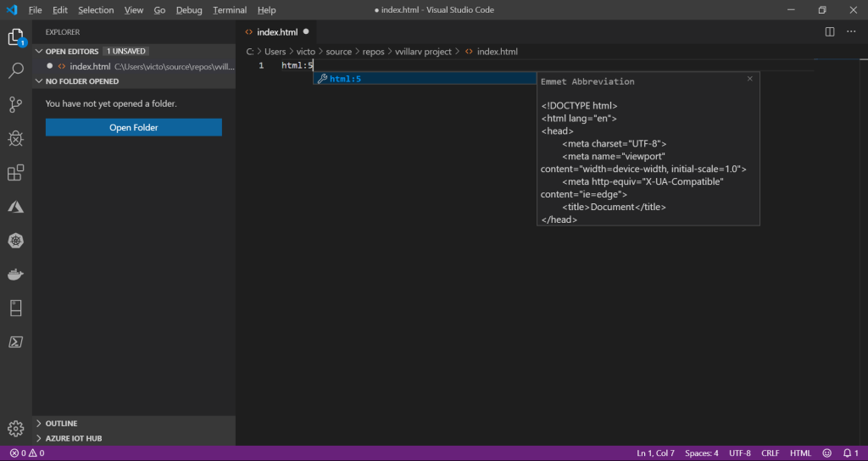Click the C: breadcrumb segment
The image size is (868, 461).
click(x=250, y=52)
